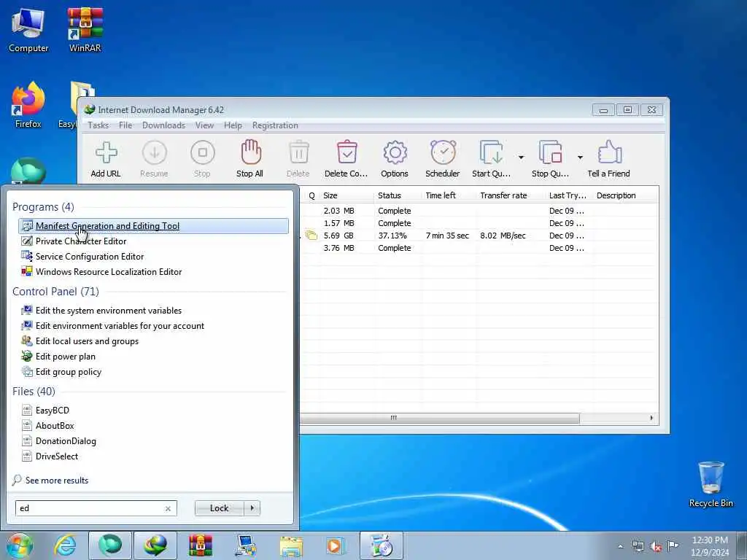Click Stop All hand icon
This screenshot has width=747, height=560.
click(x=249, y=160)
